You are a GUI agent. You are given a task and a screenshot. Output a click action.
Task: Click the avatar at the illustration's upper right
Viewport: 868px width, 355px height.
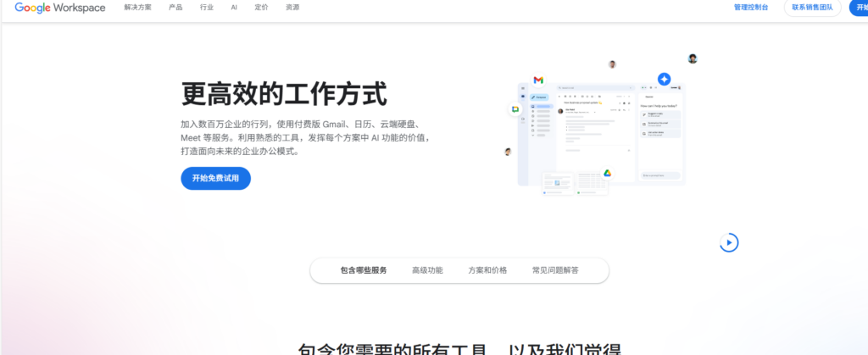(x=693, y=58)
